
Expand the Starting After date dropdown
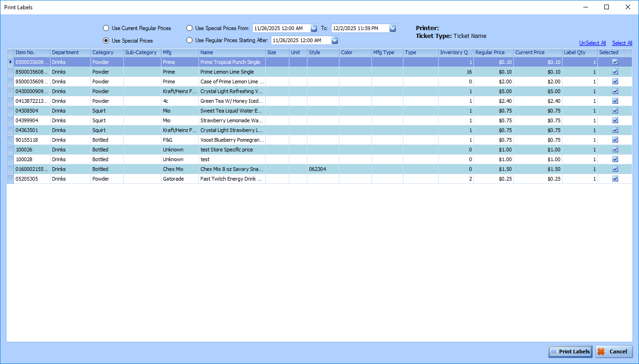334,40
